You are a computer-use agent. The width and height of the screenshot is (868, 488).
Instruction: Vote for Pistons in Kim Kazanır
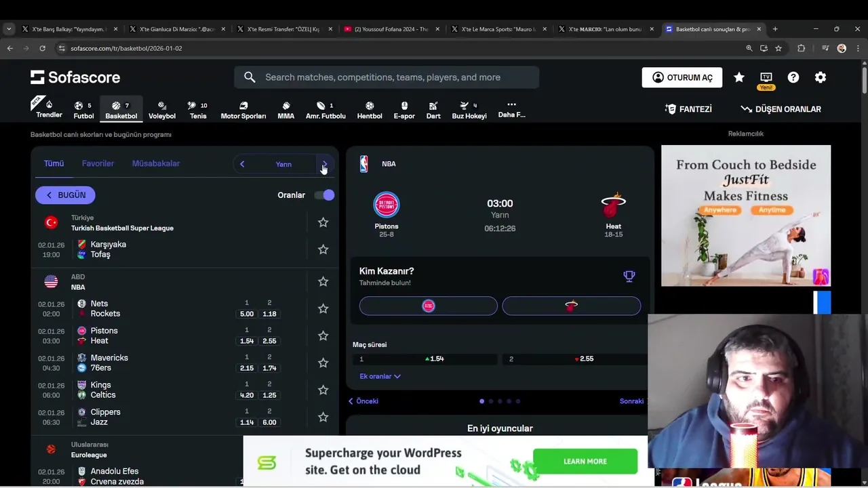(x=428, y=306)
